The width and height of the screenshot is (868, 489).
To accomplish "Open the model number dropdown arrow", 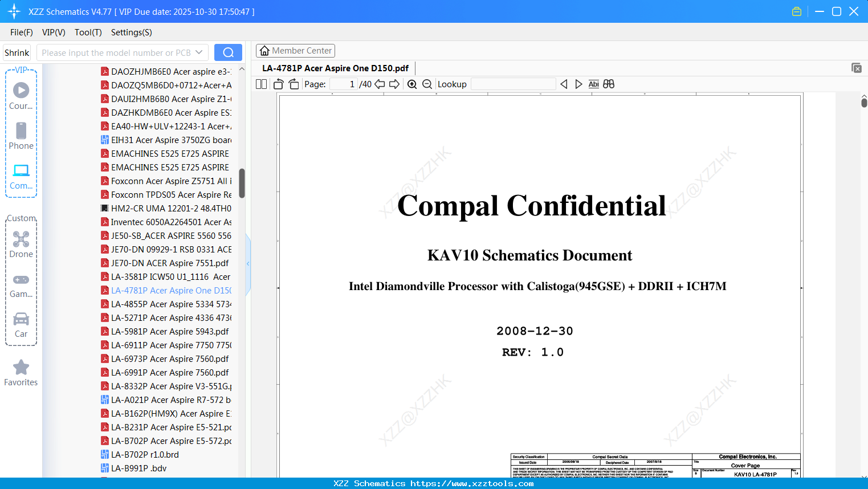I will click(x=199, y=52).
